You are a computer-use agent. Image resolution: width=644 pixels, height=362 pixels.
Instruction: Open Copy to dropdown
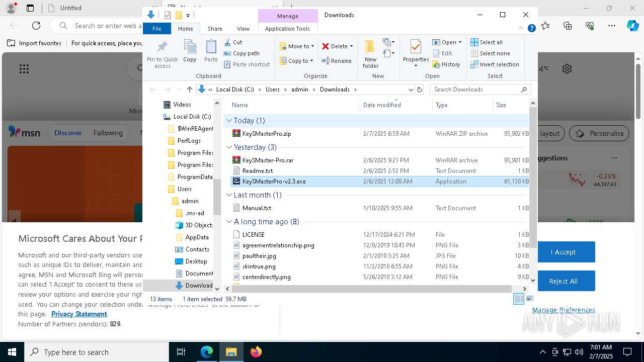pyautogui.click(x=297, y=61)
